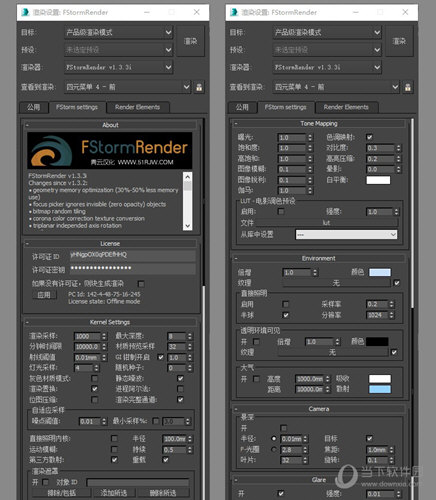Click the About changelog scroll up arrow
This screenshot has height=500, width=436.
click(x=188, y=176)
